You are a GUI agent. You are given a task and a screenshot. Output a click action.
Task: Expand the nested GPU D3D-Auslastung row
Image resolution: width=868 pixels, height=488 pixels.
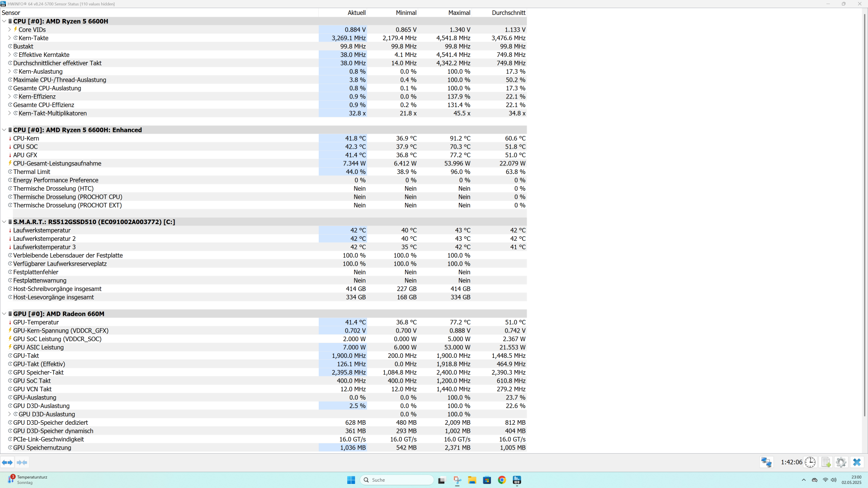coord(9,414)
